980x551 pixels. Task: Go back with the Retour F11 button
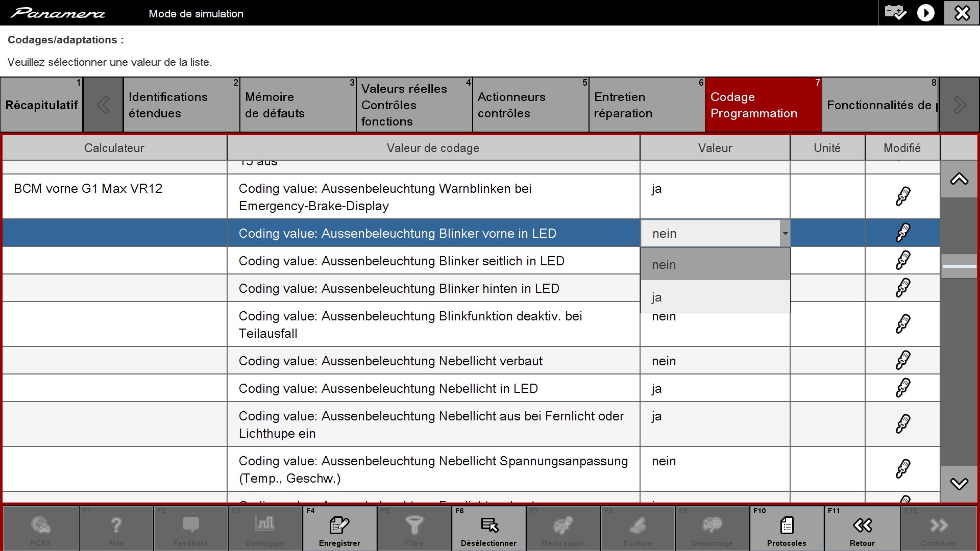point(862,529)
